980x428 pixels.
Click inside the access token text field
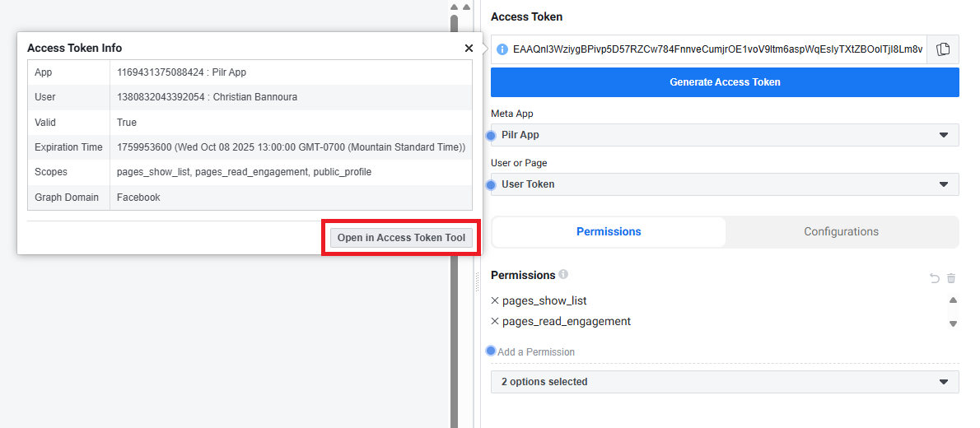716,49
